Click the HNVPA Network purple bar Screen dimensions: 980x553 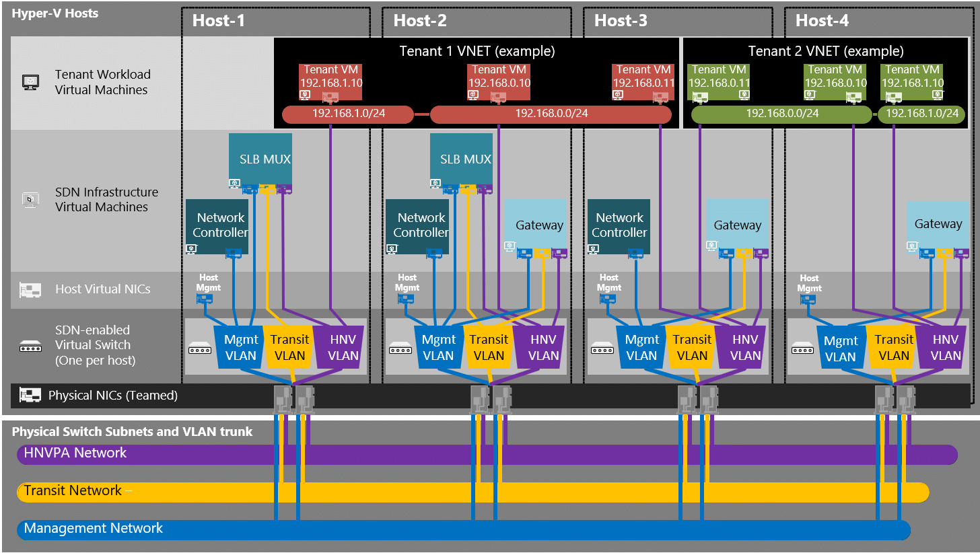coord(487,454)
